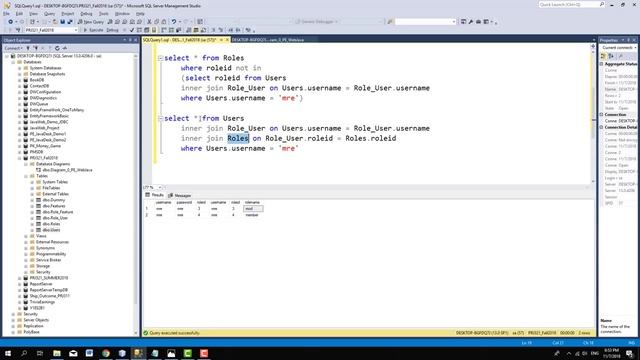
Task: Click the 'mod' rolename cell in results
Action: point(253,209)
